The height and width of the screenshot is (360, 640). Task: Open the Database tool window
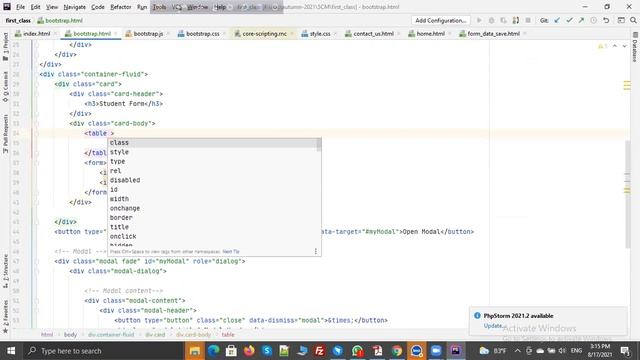point(635,48)
